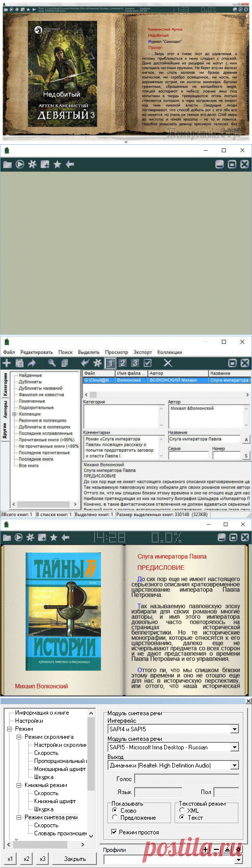This screenshot has width=252, height=868.
Task: Expand Коллекции node in library tree
Action: coord(15,414)
